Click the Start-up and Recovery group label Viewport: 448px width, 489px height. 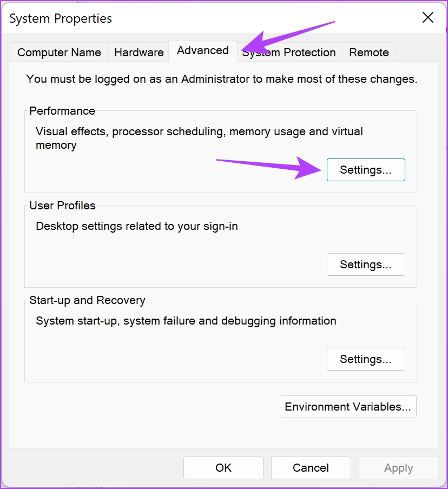pos(87,300)
